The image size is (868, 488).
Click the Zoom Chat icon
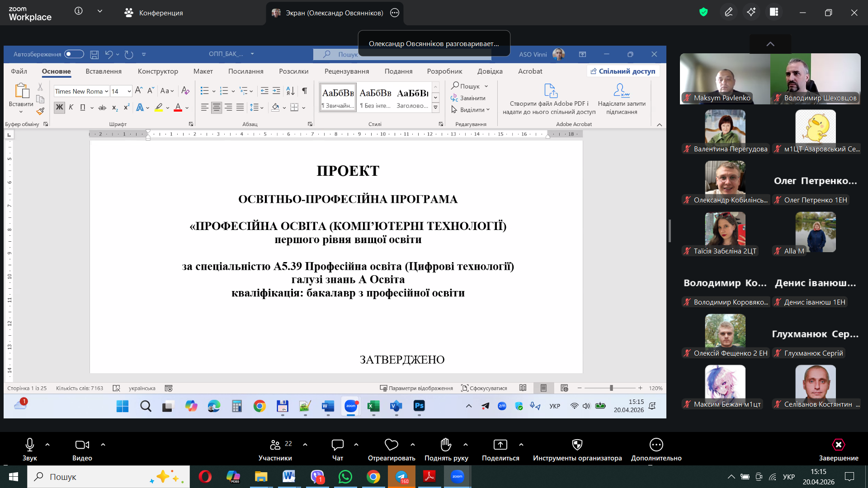[x=337, y=445]
